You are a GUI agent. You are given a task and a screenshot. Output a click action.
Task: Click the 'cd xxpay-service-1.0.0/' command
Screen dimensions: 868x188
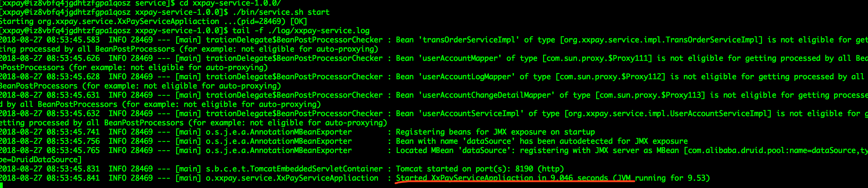click(230, 3)
